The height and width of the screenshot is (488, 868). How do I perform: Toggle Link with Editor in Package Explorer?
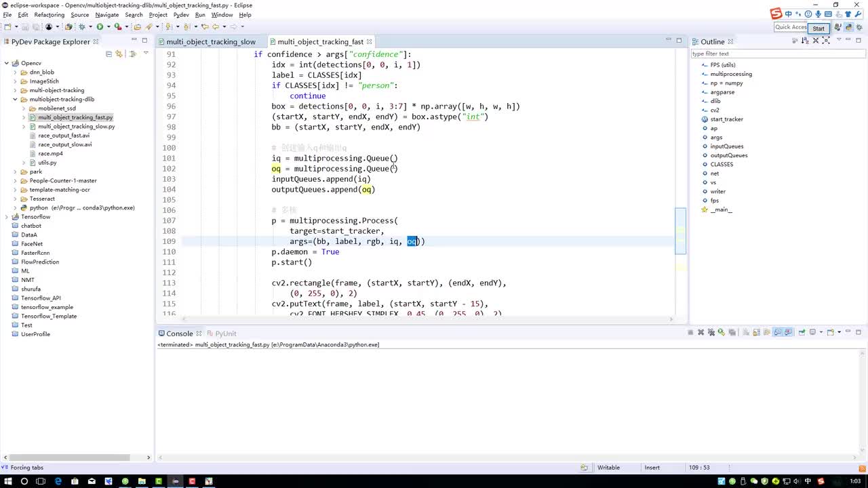[119, 54]
